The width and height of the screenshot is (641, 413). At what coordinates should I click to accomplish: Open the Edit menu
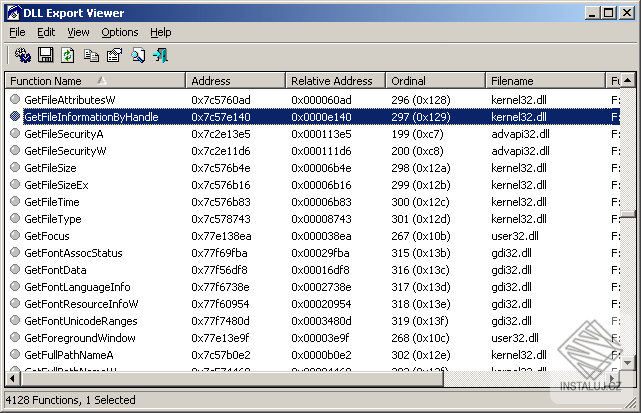(46, 32)
